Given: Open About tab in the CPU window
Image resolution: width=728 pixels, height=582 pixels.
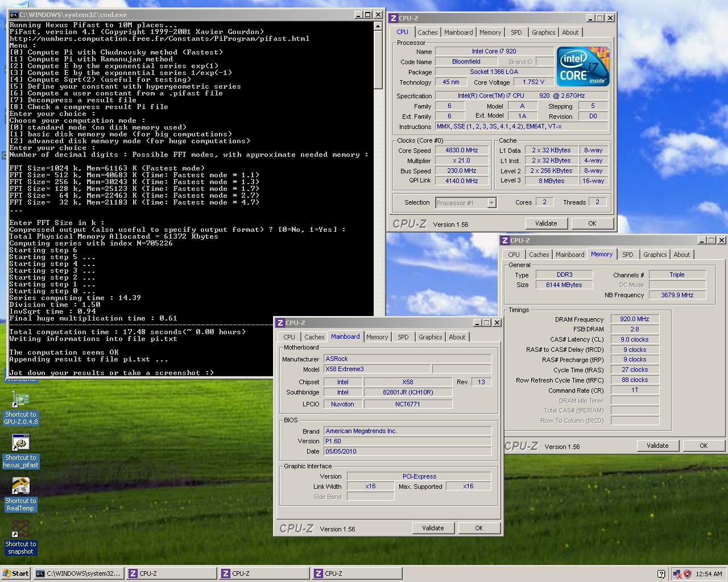Looking at the screenshot, I should (570, 32).
